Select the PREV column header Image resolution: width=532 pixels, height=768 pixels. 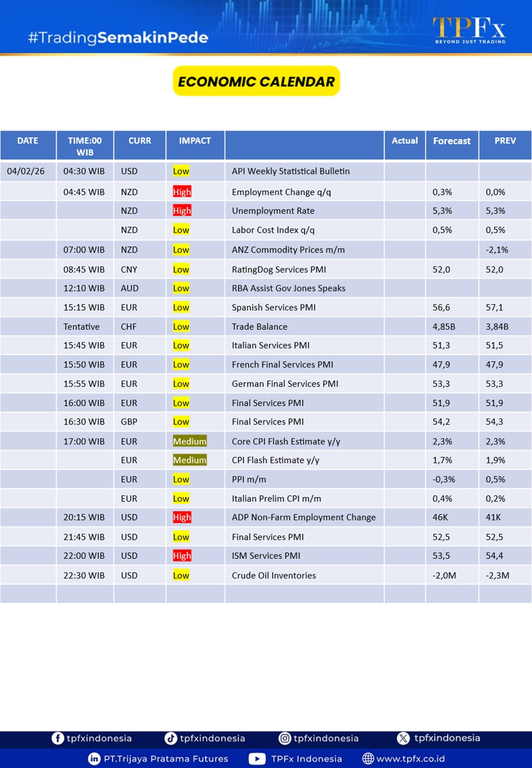click(x=505, y=141)
